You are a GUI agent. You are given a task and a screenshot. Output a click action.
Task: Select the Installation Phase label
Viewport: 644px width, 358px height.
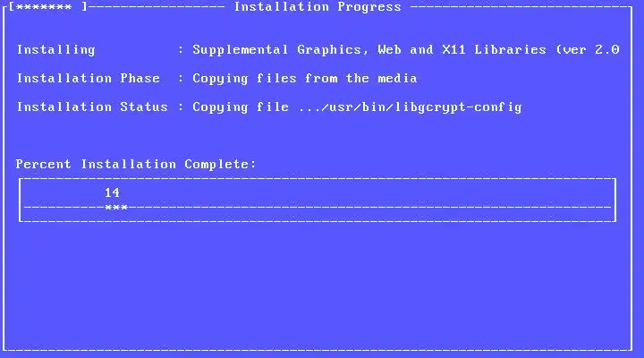click(x=89, y=78)
